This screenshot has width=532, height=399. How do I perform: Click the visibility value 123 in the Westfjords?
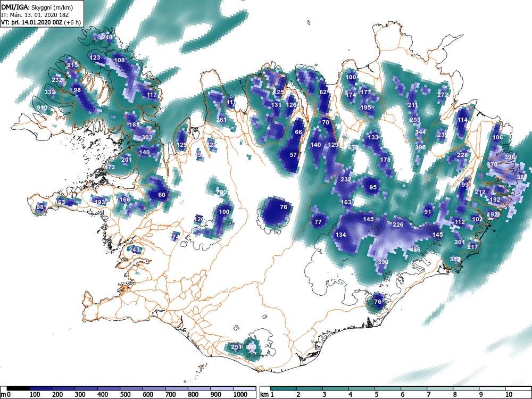pyautogui.click(x=95, y=57)
